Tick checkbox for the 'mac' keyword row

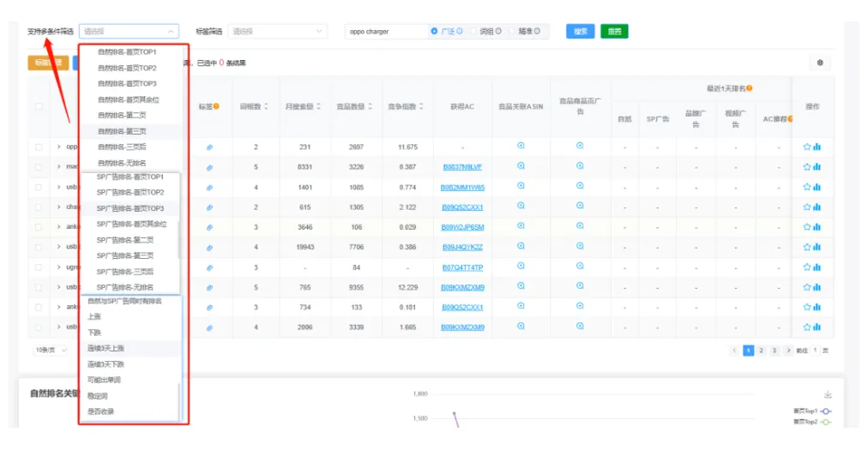point(39,167)
